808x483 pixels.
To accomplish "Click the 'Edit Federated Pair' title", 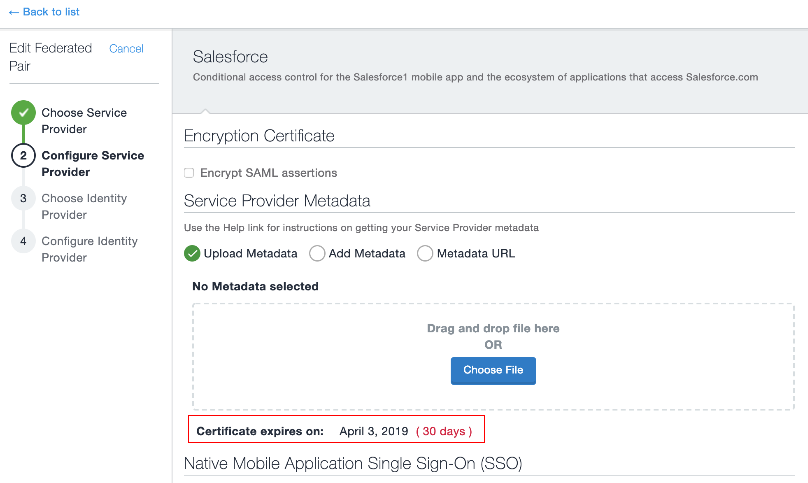I will click(x=50, y=57).
